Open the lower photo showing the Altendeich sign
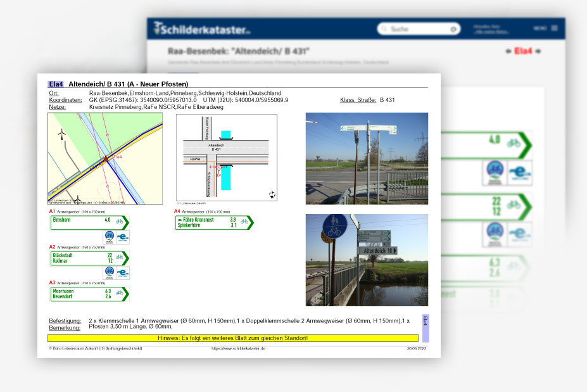Image resolution: width=587 pixels, height=392 pixels. [x=367, y=260]
